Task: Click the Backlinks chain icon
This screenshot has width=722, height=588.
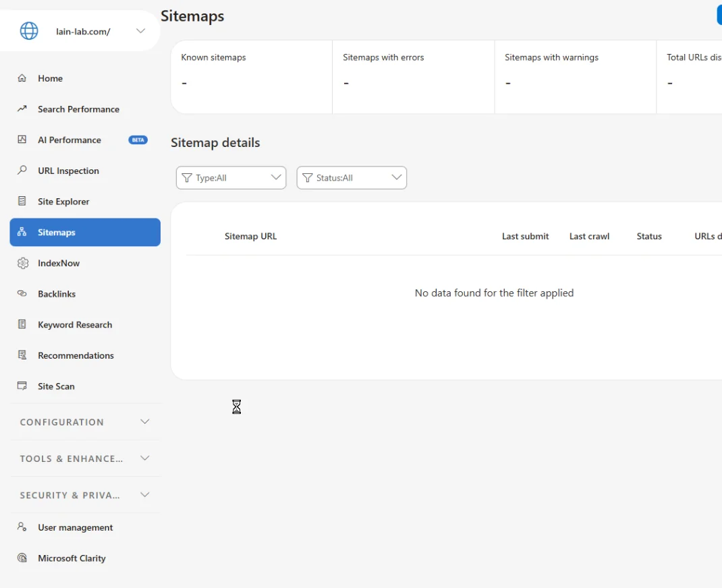Action: point(22,294)
